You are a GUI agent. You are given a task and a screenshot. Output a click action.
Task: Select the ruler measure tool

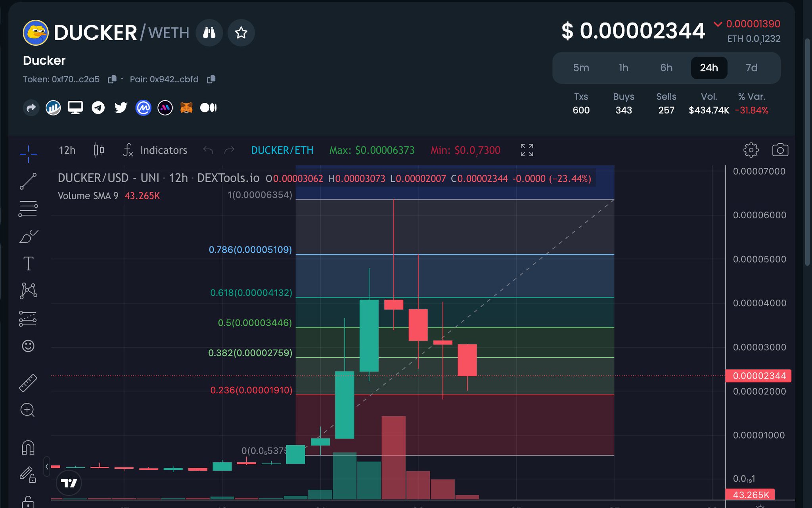28,383
